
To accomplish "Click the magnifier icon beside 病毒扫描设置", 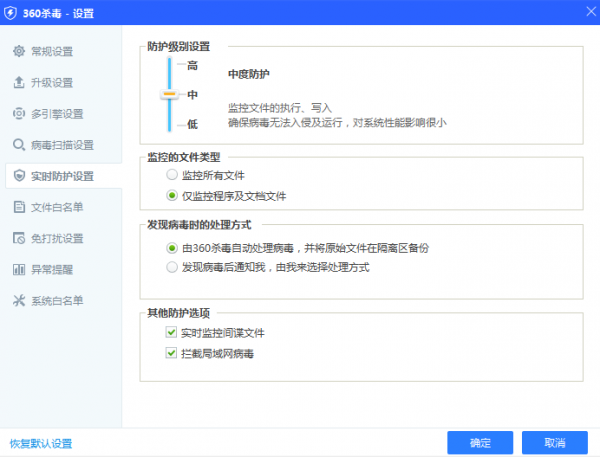I will [x=19, y=145].
